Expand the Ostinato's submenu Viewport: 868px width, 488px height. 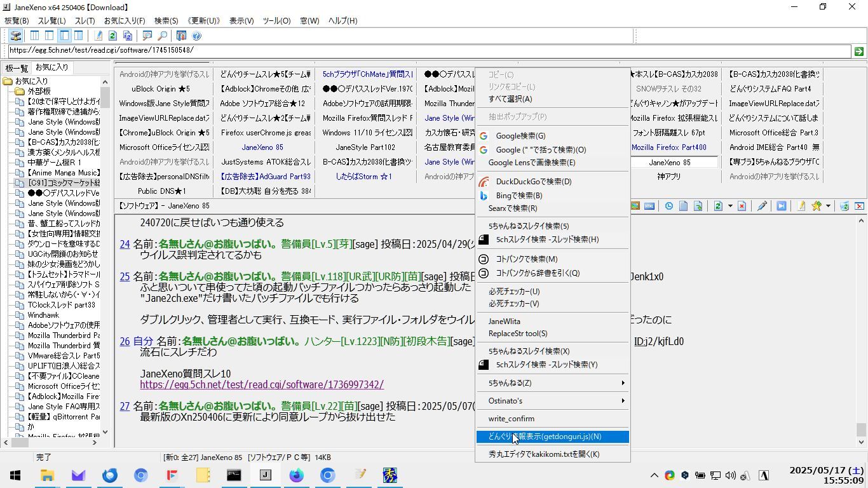[553, 401]
